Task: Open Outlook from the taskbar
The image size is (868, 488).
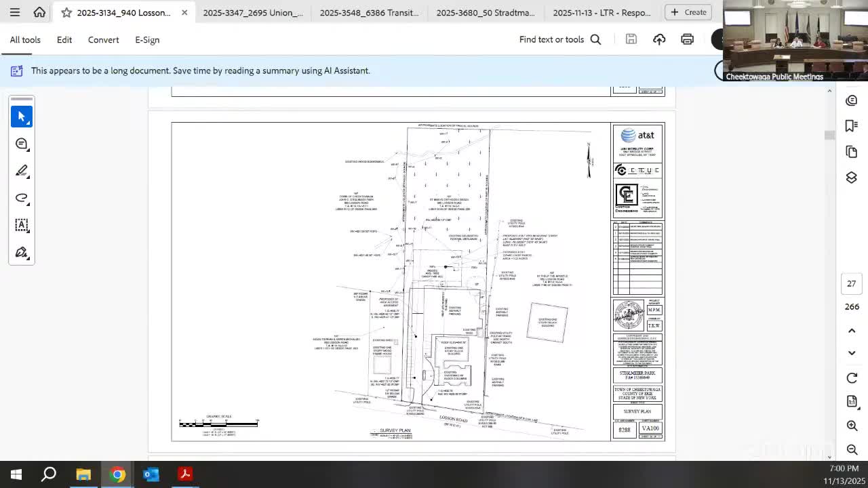Action: click(x=151, y=474)
